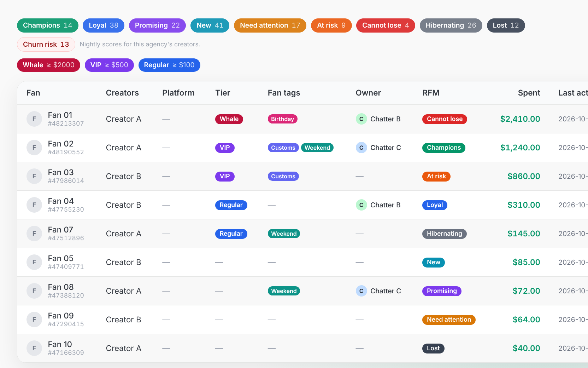Select the At risk 9 chip
Screen dimensions: 588x368
click(331, 25)
